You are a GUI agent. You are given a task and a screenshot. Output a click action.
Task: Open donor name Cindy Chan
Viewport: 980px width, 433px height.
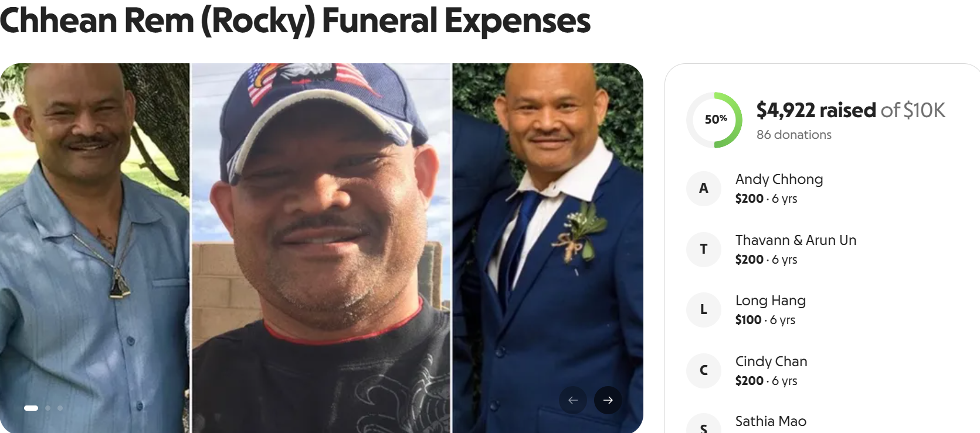[x=771, y=362]
